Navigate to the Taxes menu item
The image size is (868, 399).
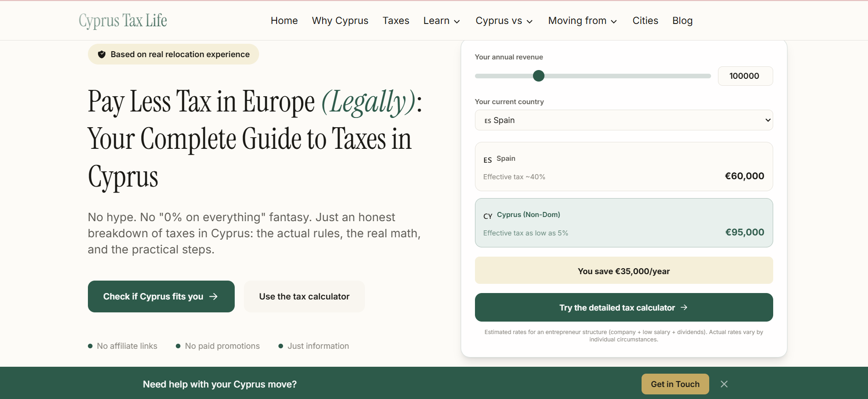coord(396,21)
